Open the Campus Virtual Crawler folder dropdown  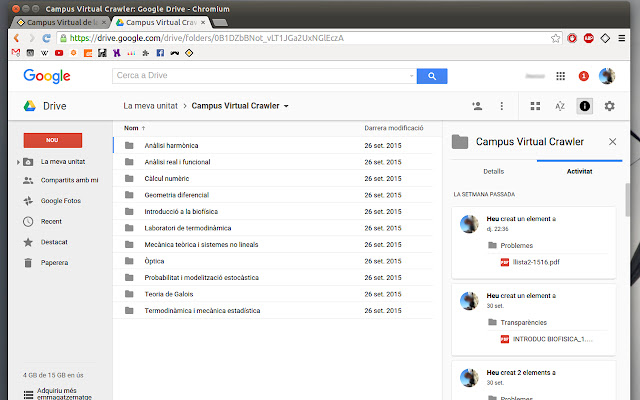(286, 106)
